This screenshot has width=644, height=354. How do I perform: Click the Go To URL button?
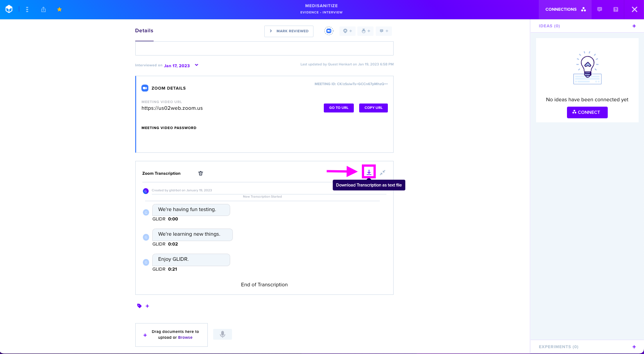click(339, 108)
